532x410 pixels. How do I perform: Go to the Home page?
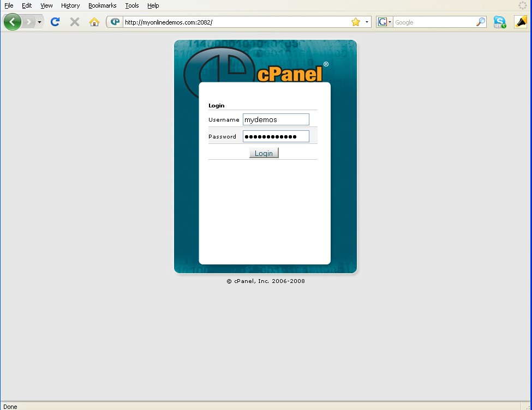tap(94, 22)
